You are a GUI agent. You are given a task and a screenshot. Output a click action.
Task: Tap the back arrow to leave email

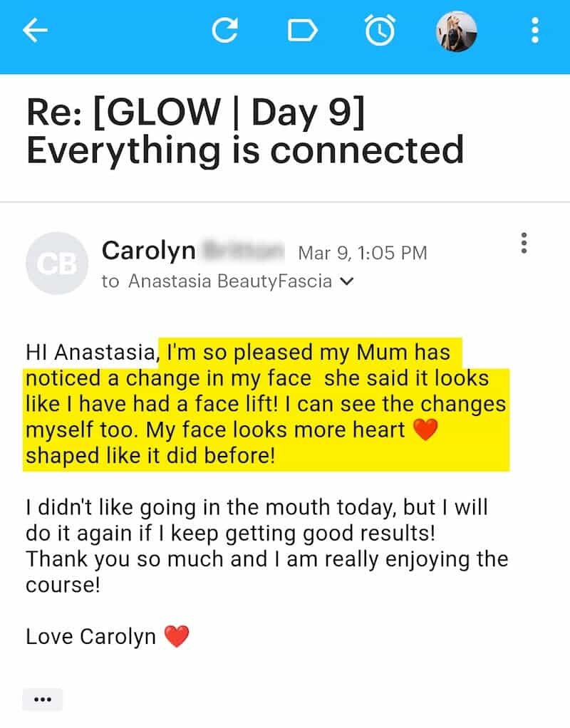[35, 31]
